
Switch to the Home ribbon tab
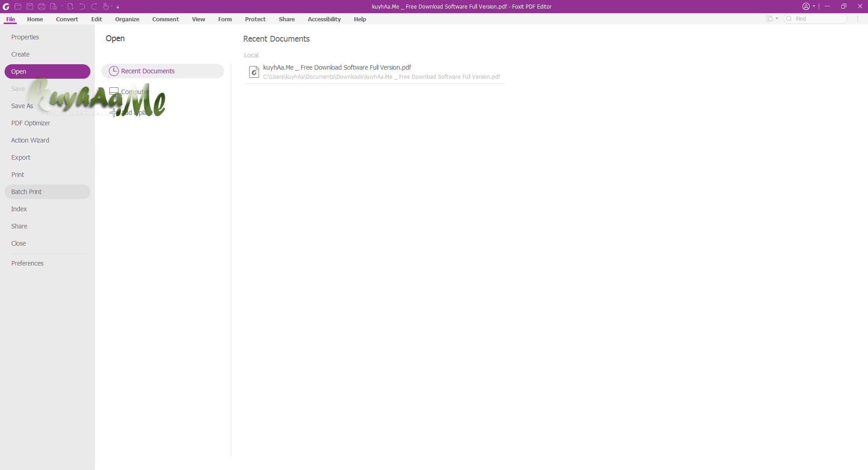click(35, 19)
